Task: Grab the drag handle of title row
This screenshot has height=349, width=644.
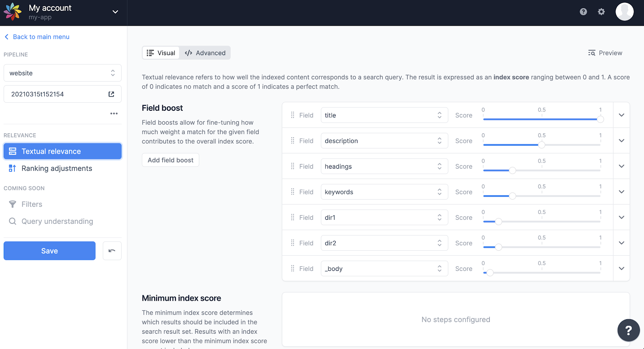Action: (x=293, y=115)
